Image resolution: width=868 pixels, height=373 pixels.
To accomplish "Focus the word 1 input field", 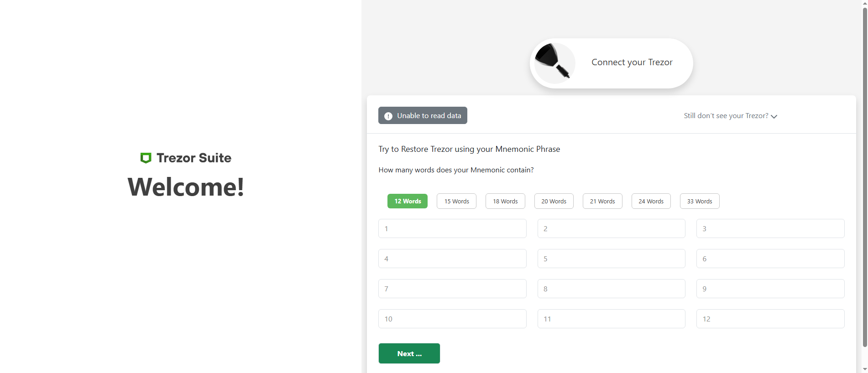I will [452, 228].
